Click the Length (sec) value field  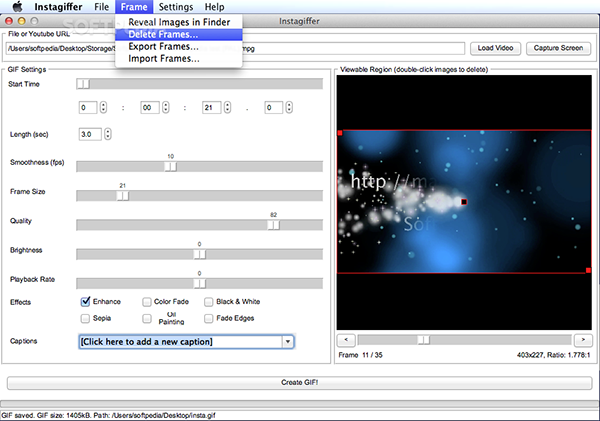click(90, 134)
